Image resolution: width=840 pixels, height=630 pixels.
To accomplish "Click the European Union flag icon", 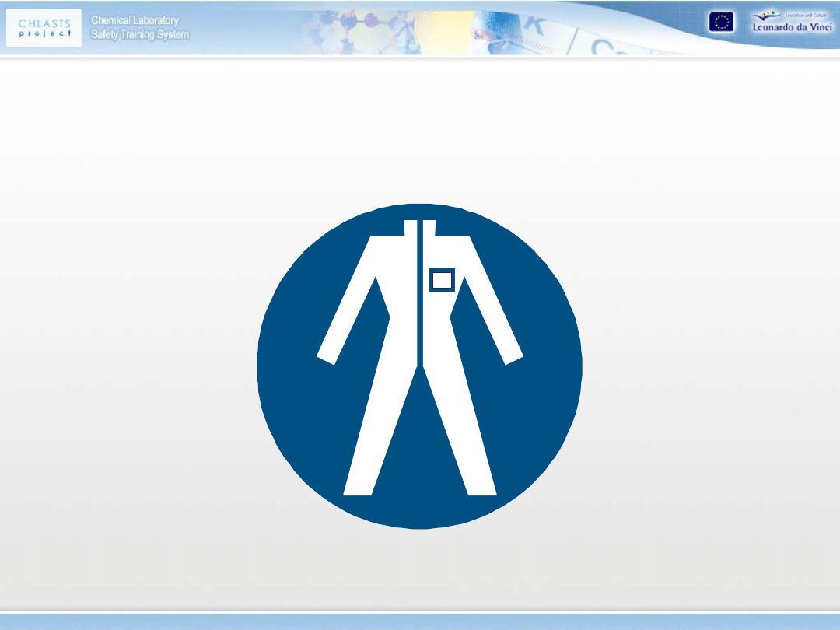I will tap(720, 23).
